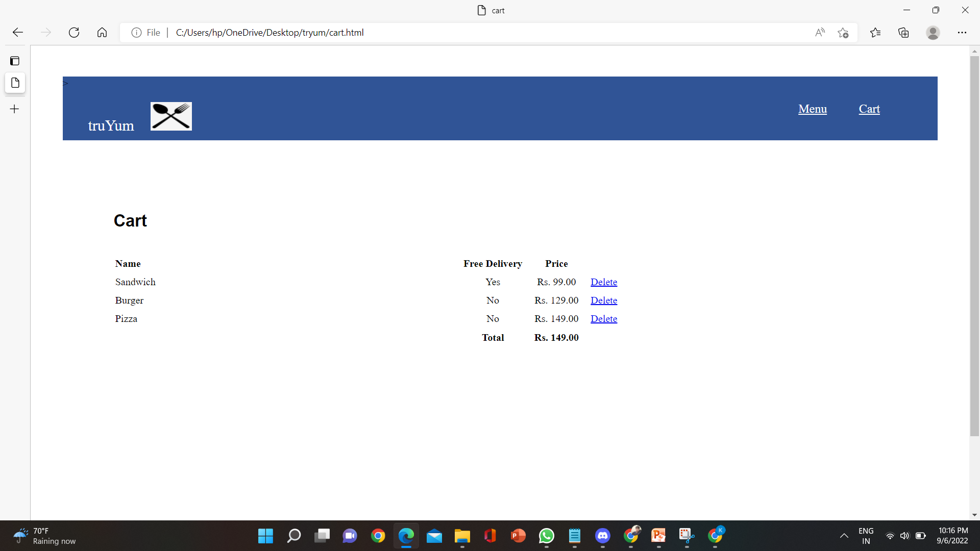The image size is (980, 551).
Task: Delete the Sandwich item from cart
Action: point(603,282)
